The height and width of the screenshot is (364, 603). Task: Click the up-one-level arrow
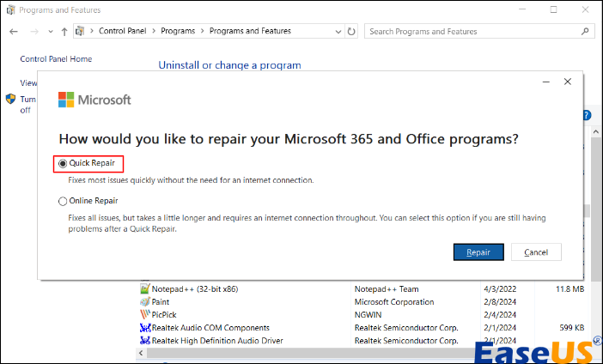64,32
